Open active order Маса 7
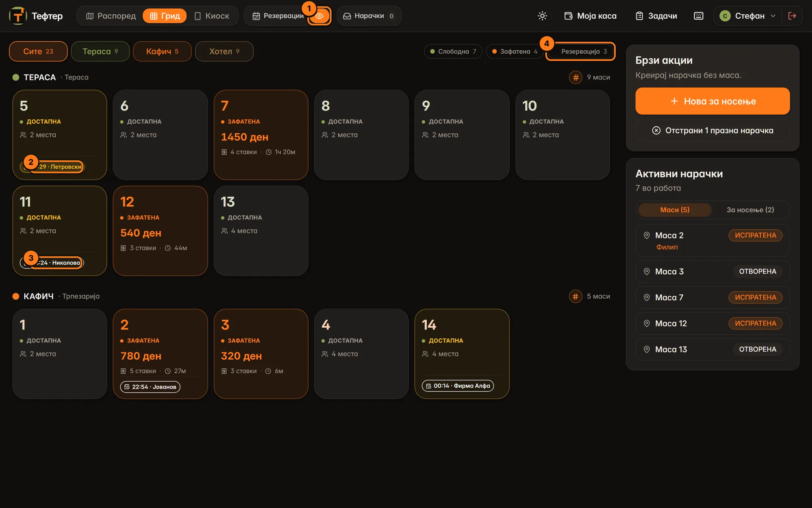The height and width of the screenshot is (508, 812). [x=713, y=297]
